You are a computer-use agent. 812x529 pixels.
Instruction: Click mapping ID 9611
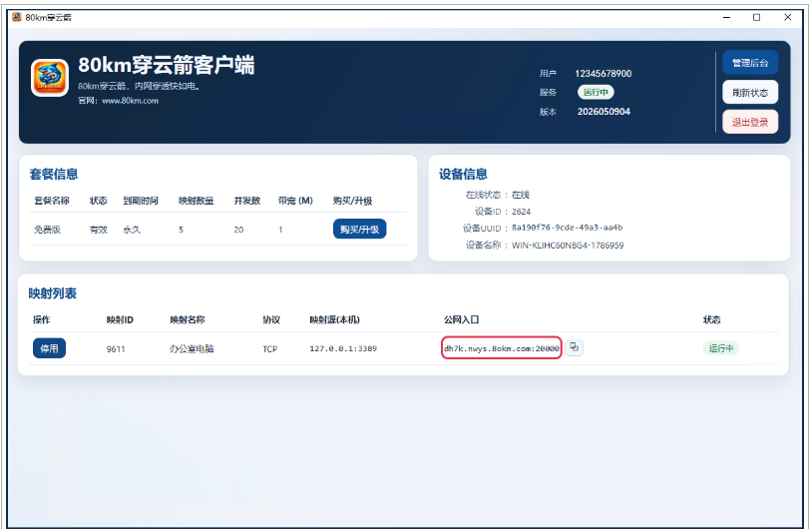click(116, 349)
